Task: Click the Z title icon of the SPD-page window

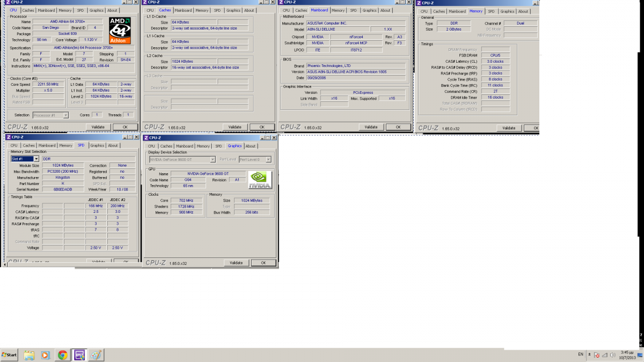Action: 8,137
